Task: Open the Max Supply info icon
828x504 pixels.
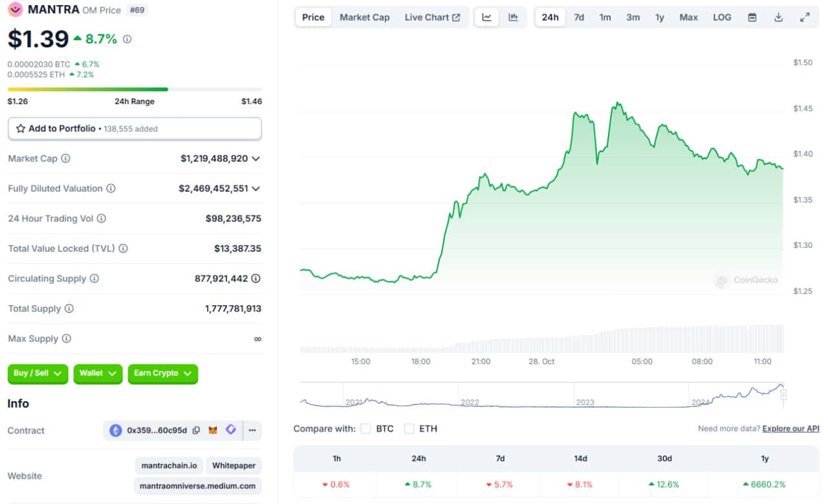Action: pos(66,338)
